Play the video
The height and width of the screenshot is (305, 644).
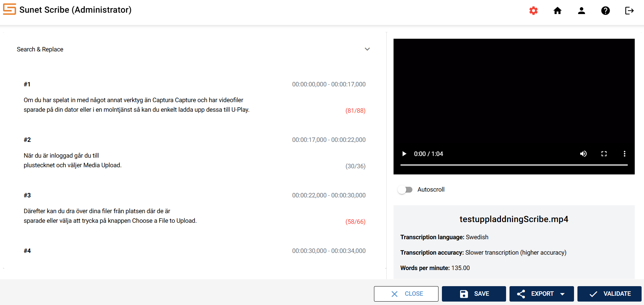click(404, 154)
